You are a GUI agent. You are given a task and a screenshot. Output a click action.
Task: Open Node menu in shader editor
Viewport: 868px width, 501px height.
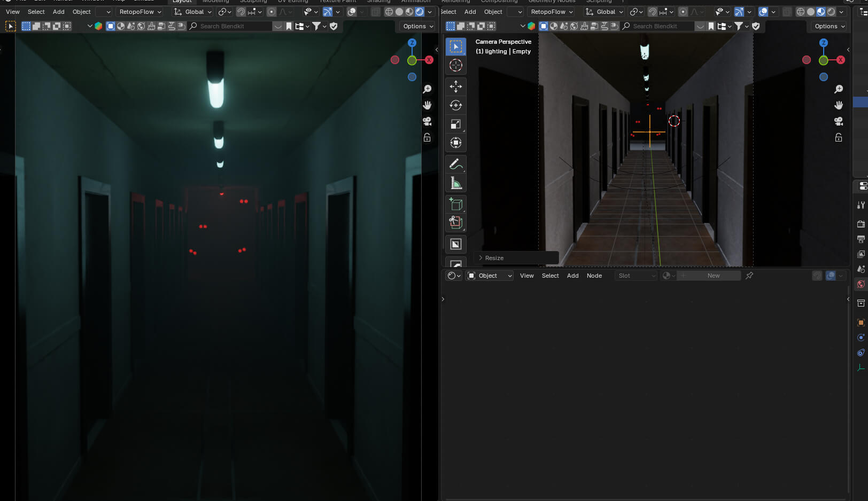pyautogui.click(x=594, y=276)
